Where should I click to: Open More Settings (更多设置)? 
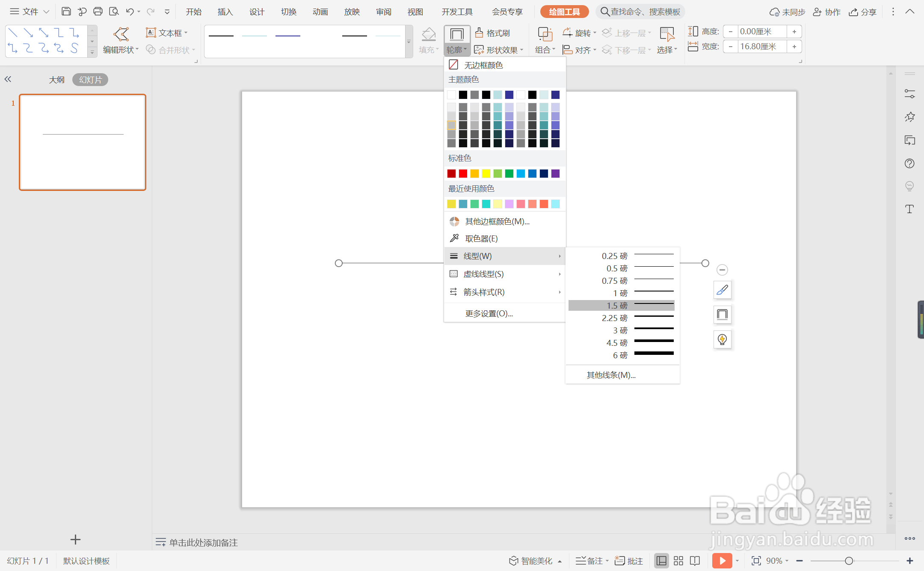coord(505,313)
